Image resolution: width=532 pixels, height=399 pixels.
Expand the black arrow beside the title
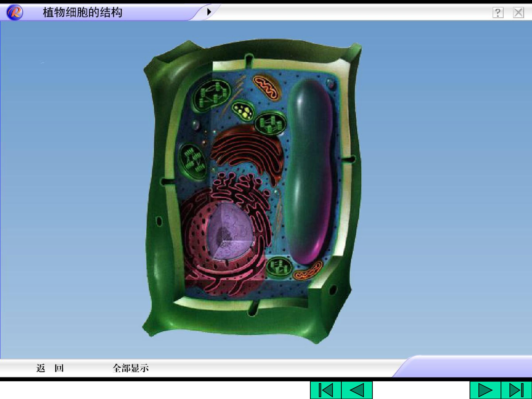(x=209, y=12)
